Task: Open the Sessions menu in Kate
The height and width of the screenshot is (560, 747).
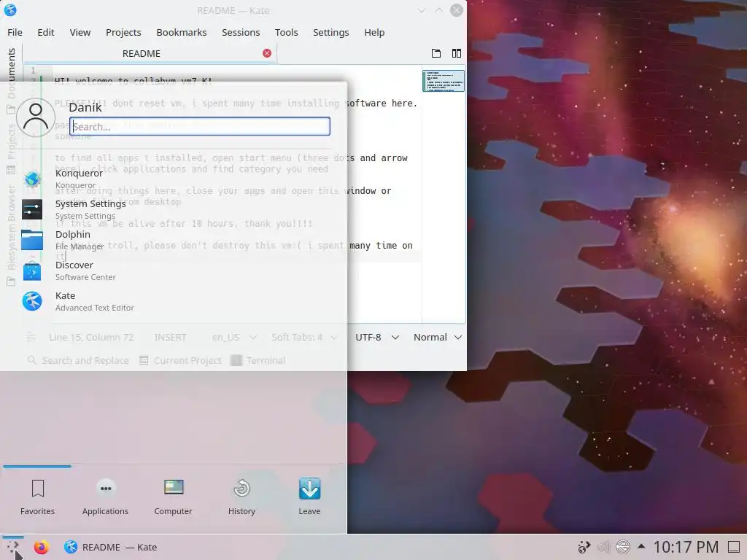Action: 241,32
